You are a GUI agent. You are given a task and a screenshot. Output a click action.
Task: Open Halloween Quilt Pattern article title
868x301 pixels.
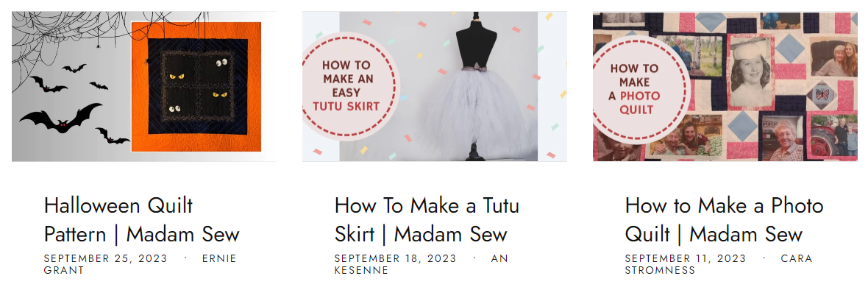click(142, 220)
